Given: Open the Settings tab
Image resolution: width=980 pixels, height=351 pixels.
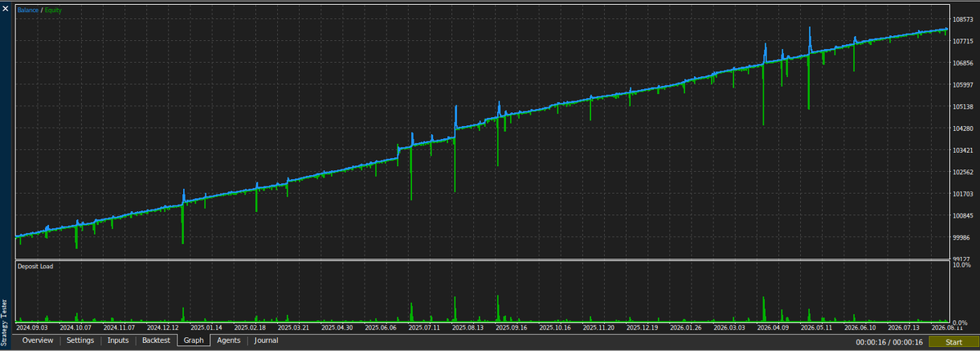Looking at the screenshot, I should 80,341.
